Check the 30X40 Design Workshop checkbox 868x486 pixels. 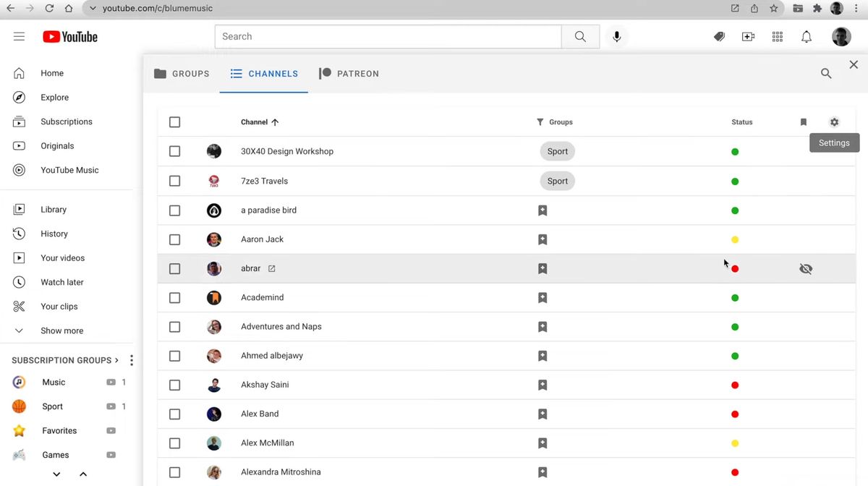tap(174, 152)
